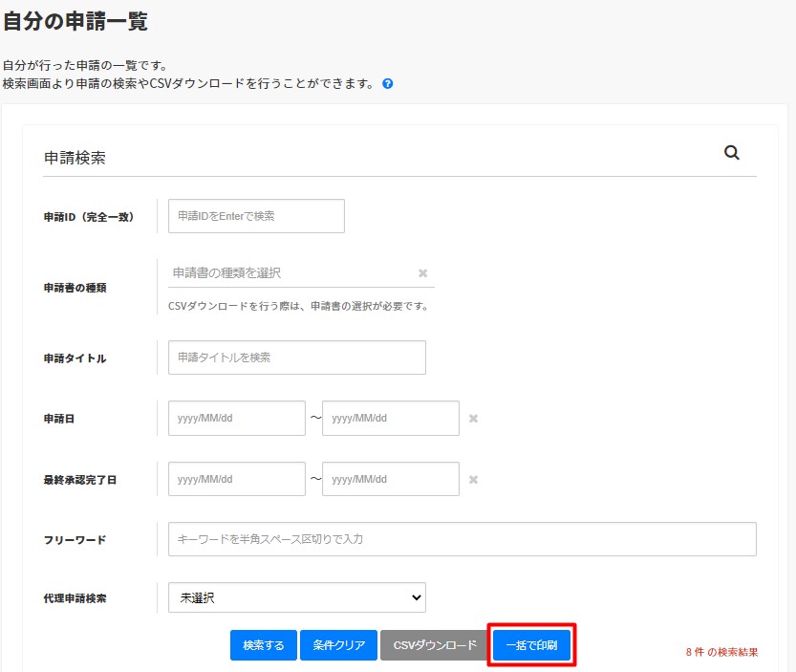This screenshot has width=796, height=672.
Task: Select the 申請日 end date field
Action: tap(390, 419)
